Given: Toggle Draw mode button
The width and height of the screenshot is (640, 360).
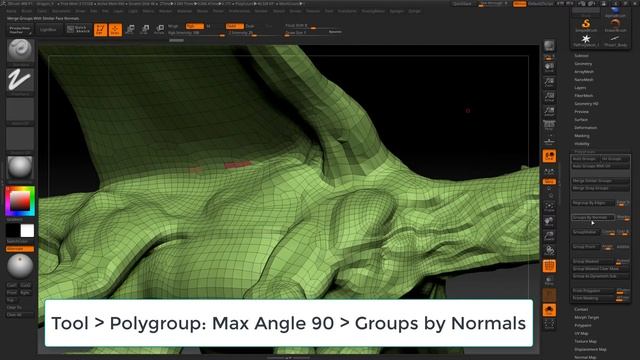Looking at the screenshot, I should coord(116,29).
